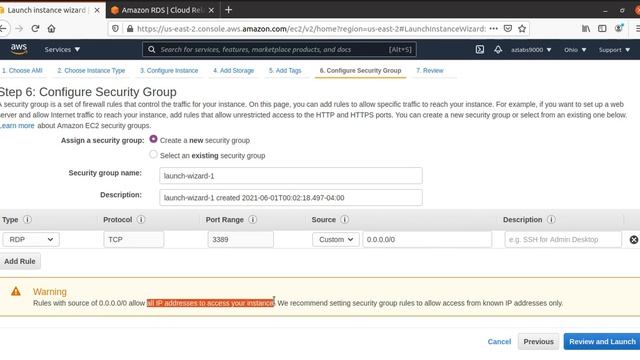Go to step 5 Add Tags
The image size is (640, 360).
[x=285, y=71]
